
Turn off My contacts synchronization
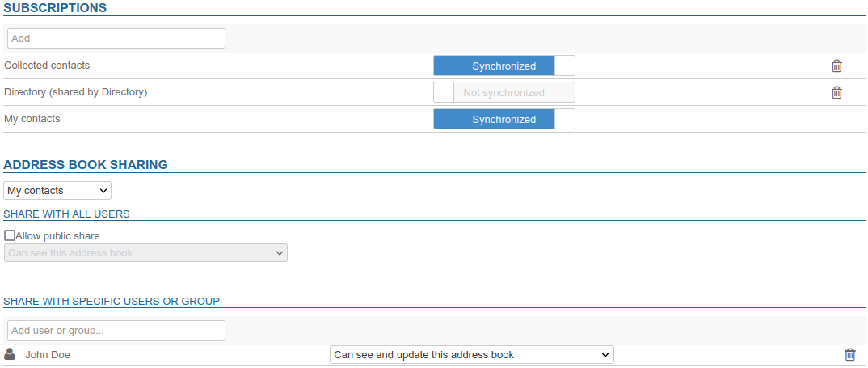(504, 120)
